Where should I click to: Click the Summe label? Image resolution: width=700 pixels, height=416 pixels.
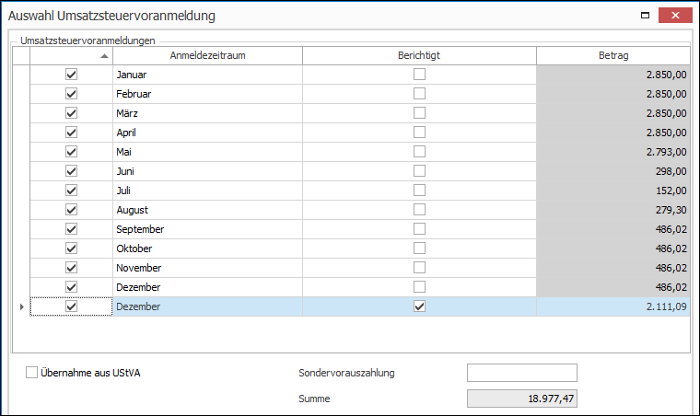click(x=314, y=399)
